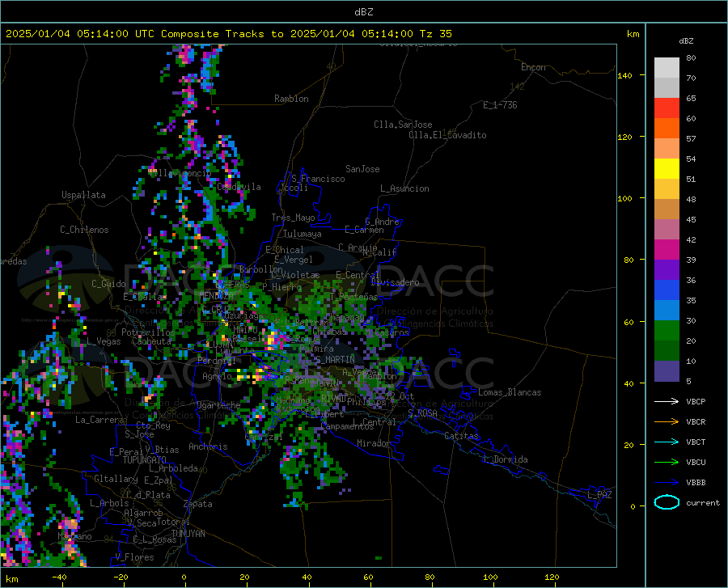This screenshot has width=728, height=588.
Task: Click the Catitas place label
Action: 461,436
